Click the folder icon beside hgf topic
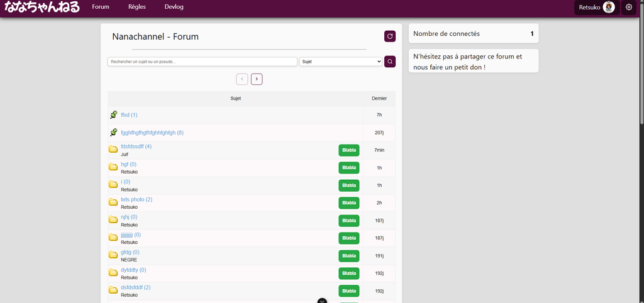The width and height of the screenshot is (644, 303). [113, 167]
